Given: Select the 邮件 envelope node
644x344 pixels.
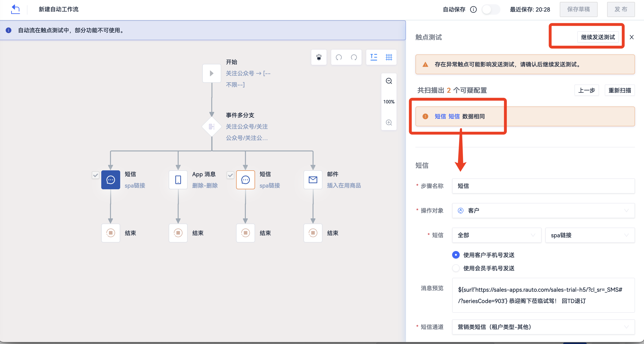Looking at the screenshot, I should pyautogui.click(x=313, y=180).
